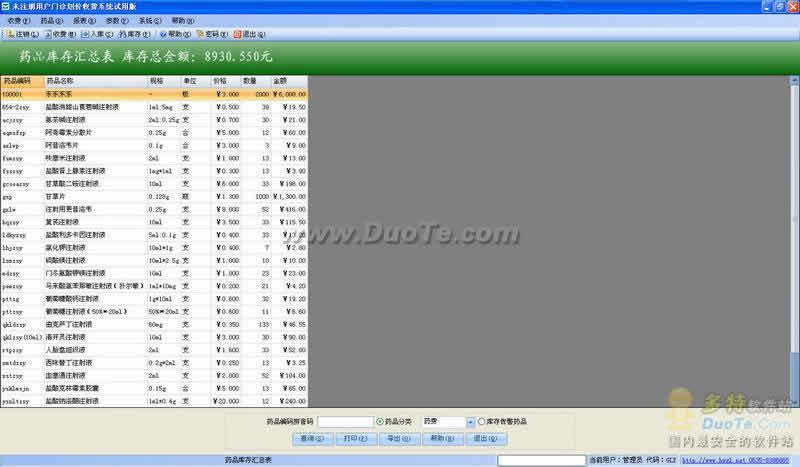Viewport: 800px width, 467px height.
Task: Click the red 退出 exit toolbar icon
Action: (x=249, y=34)
